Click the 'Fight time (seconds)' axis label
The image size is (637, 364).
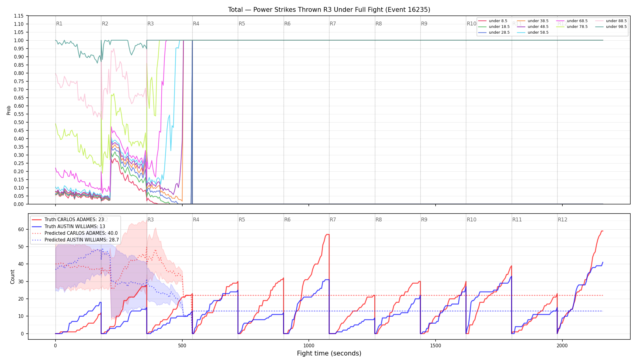(329, 353)
